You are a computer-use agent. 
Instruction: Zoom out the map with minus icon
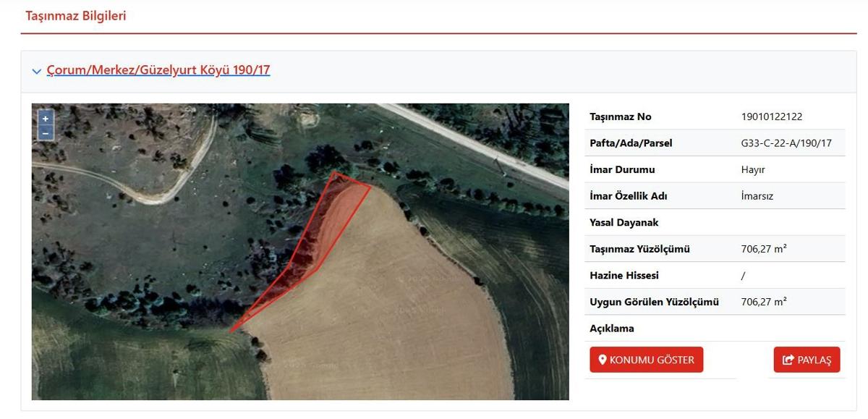click(x=46, y=132)
